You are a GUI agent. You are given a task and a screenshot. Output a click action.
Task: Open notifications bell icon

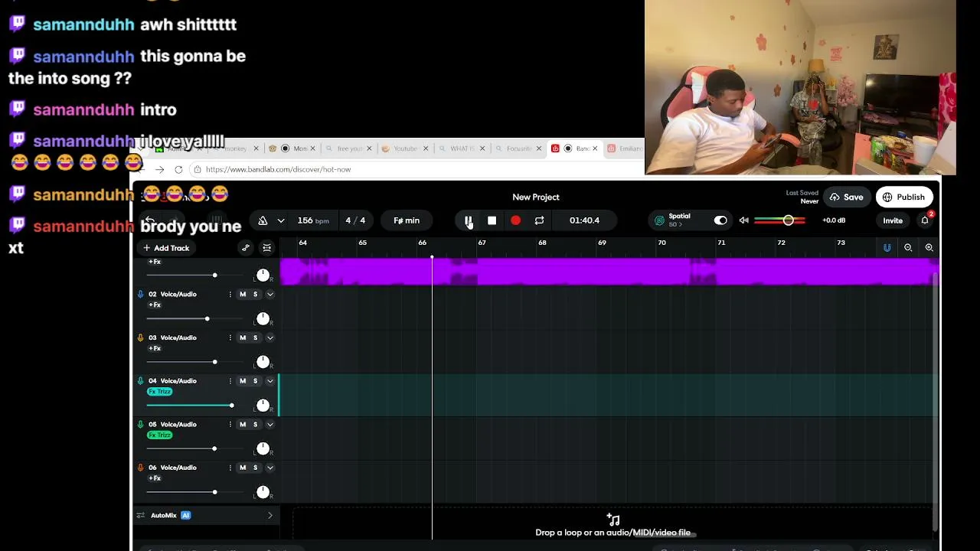point(925,220)
